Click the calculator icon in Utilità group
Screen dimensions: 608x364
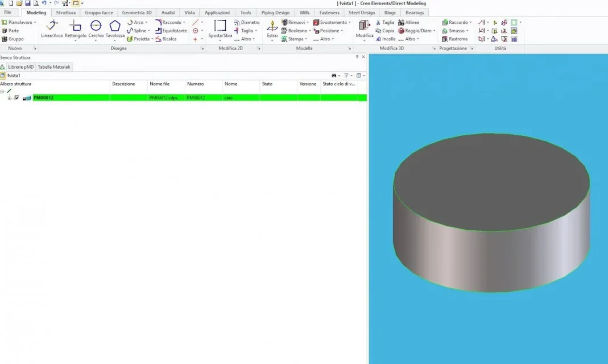click(x=514, y=39)
